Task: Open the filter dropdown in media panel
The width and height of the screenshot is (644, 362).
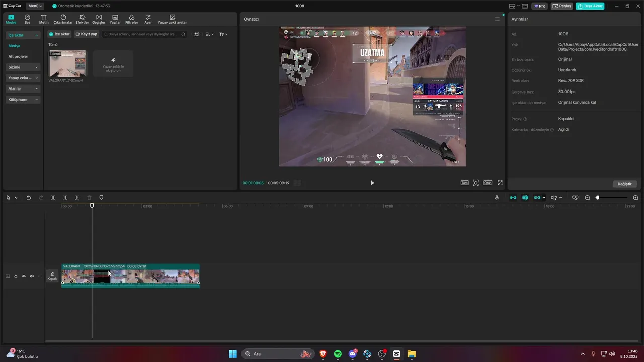Action: 223,34
